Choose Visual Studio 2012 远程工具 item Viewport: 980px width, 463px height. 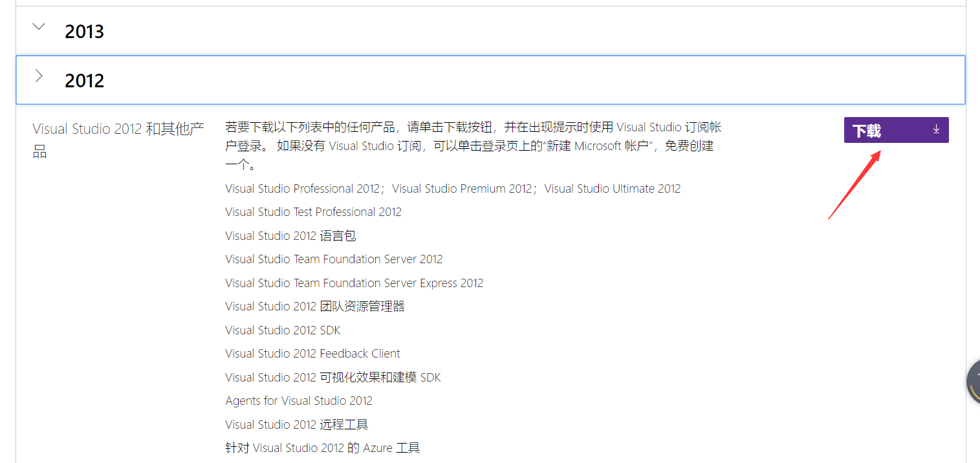(x=296, y=425)
